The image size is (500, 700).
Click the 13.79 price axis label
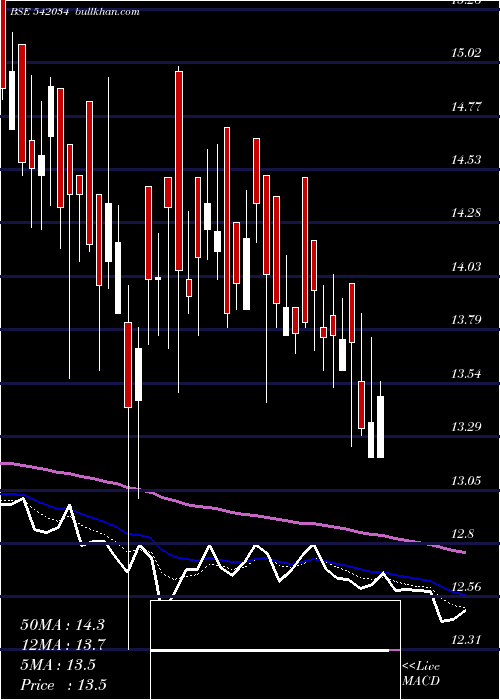(467, 320)
